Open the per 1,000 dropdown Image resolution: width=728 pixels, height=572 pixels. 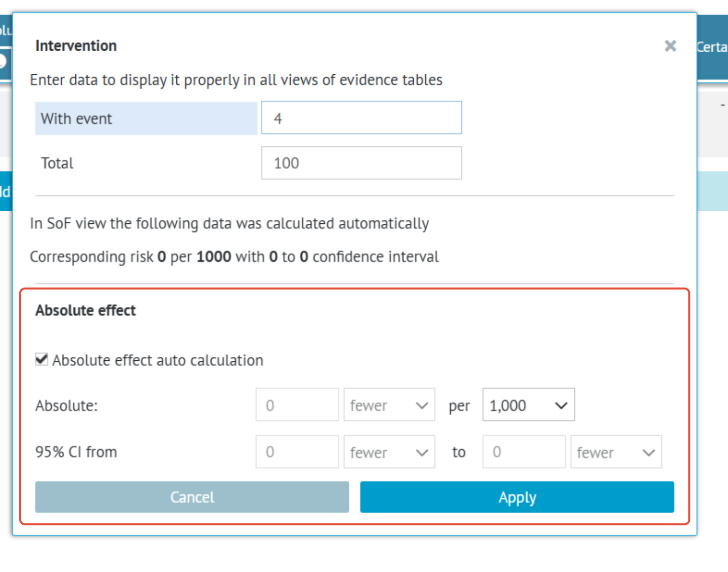(x=528, y=405)
